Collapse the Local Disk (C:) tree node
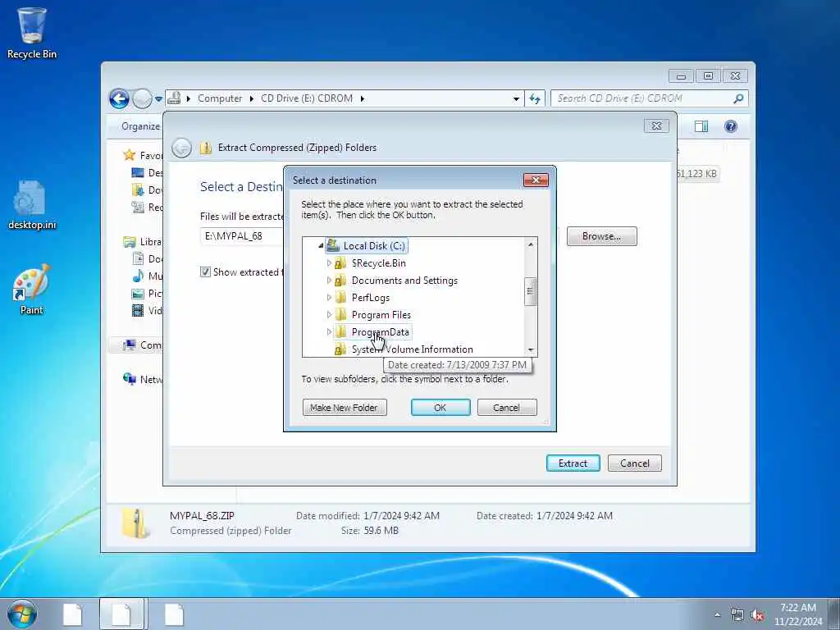This screenshot has width=840, height=630. 321,246
